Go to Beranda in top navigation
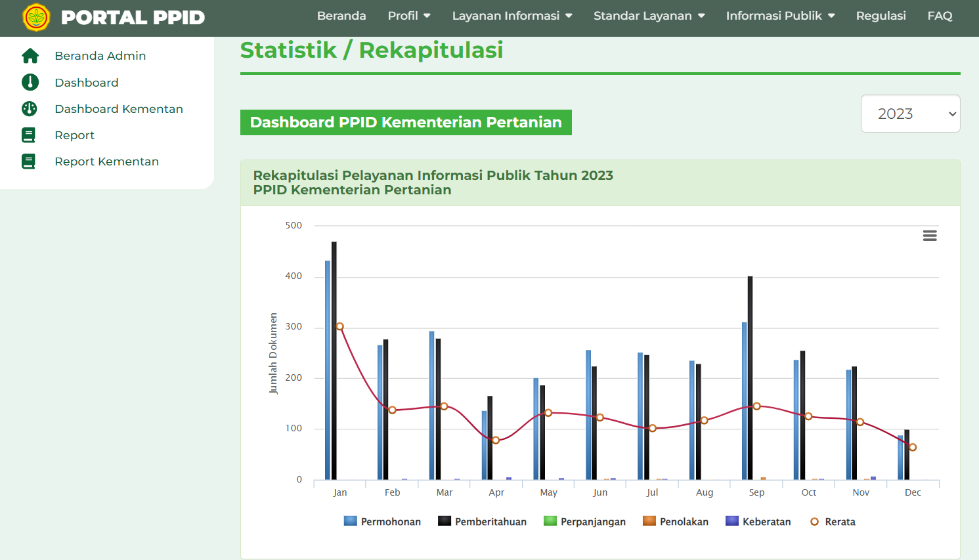Viewport: 979px width, 560px height. coord(341,16)
